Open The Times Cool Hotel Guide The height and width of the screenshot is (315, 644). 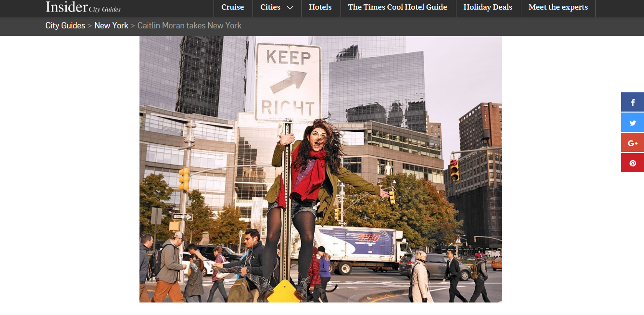click(x=397, y=7)
